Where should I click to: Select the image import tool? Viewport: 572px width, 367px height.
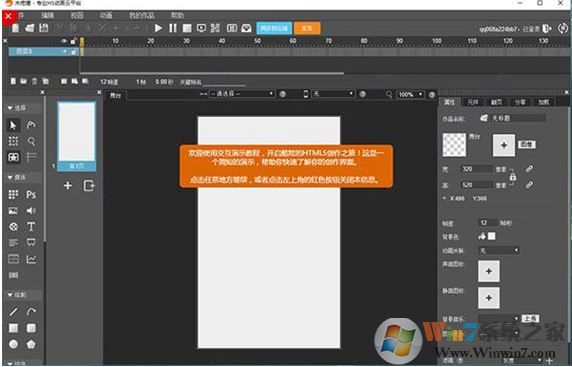[x=13, y=210]
